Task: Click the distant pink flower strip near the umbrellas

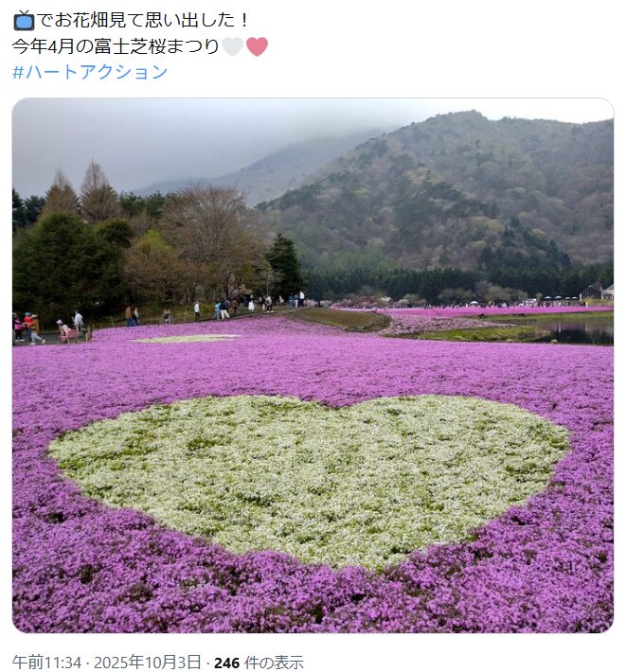Action: tap(493, 310)
